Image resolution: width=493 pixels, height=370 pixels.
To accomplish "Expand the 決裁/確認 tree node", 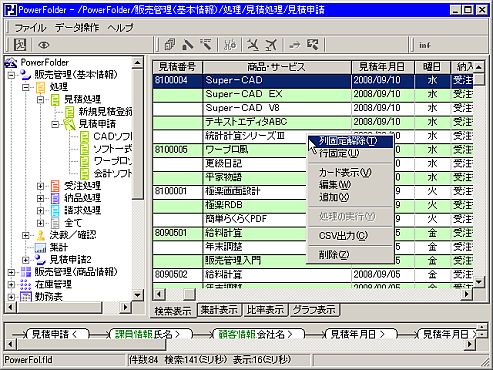I will 26,235.
